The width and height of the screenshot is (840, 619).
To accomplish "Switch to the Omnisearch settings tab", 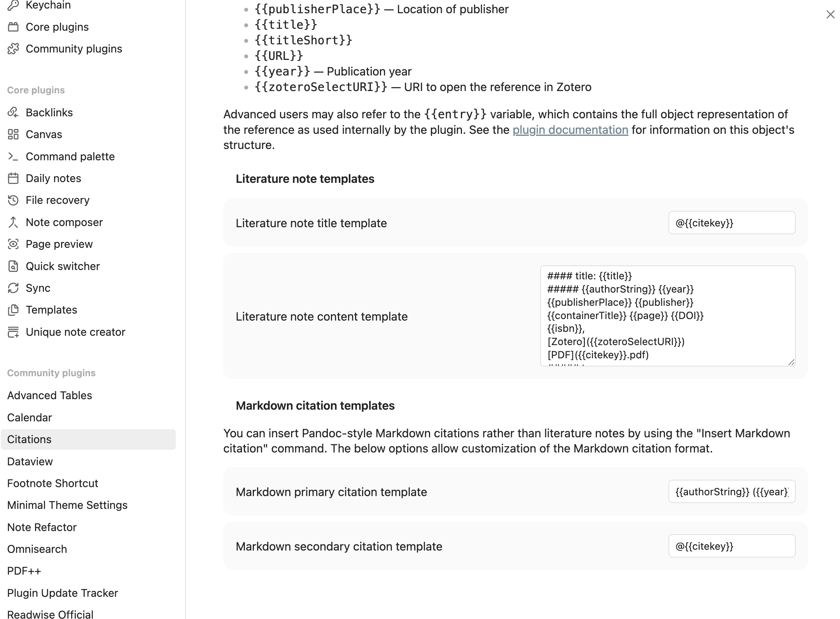I will (x=37, y=549).
